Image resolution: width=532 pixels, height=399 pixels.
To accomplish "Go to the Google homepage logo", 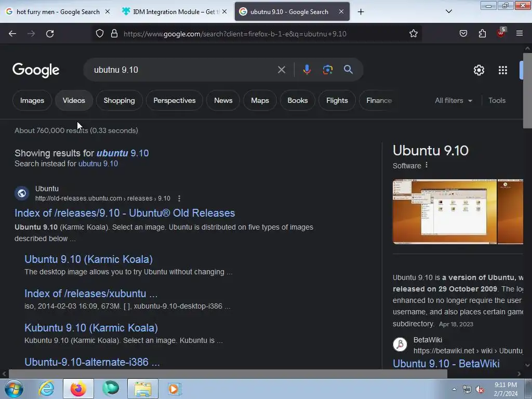I will [36, 70].
